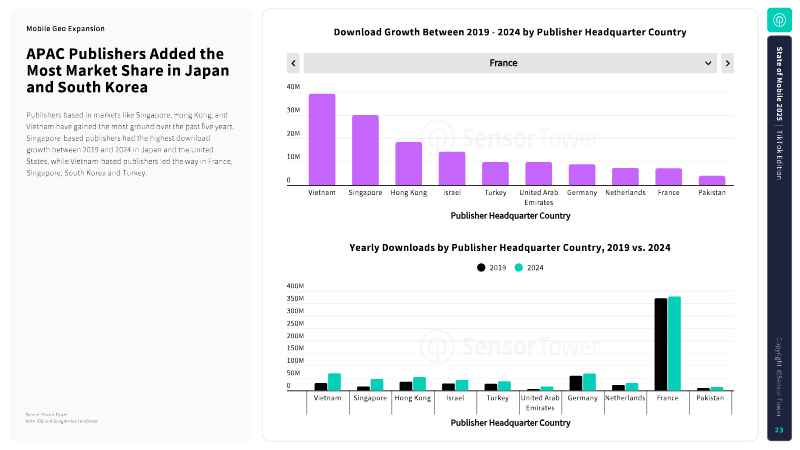The image size is (800, 450).
Task: Click the dropdown chevron beside France
Action: [709, 63]
